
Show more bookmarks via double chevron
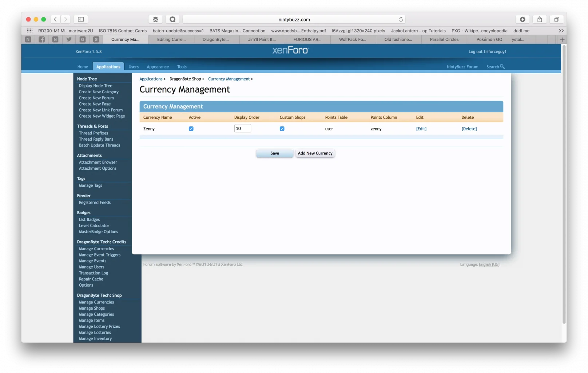click(x=561, y=31)
